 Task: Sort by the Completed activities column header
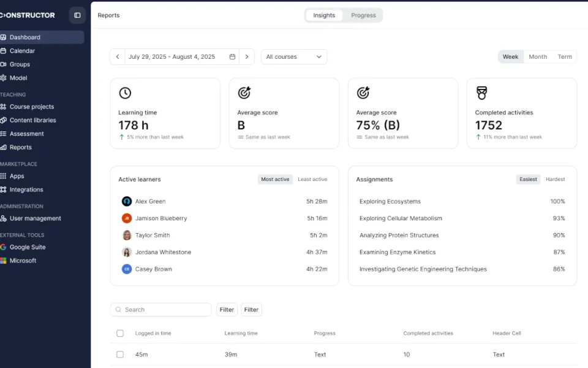point(428,334)
